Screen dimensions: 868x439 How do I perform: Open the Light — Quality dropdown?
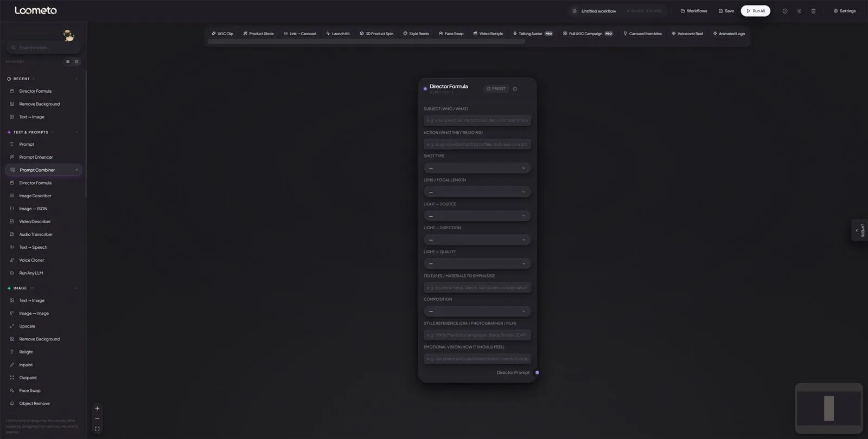click(x=477, y=263)
